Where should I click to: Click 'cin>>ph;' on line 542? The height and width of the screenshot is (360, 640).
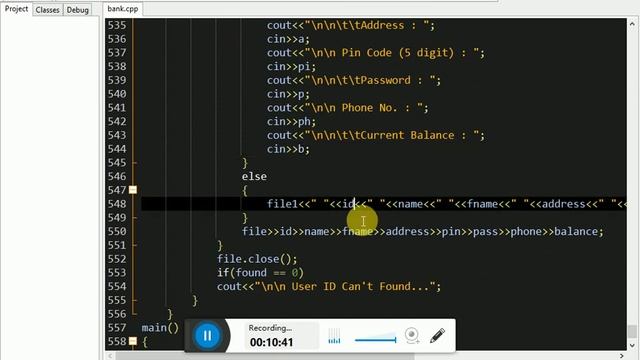(291, 122)
